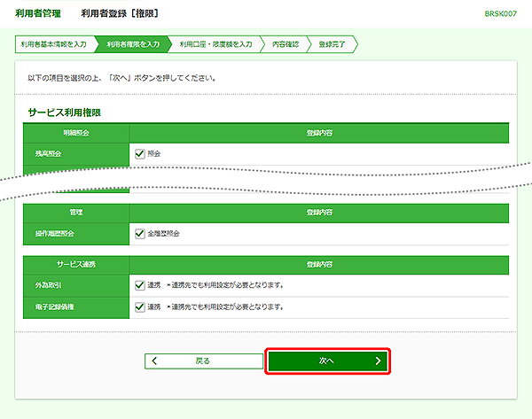Click the 外為取引 row label
The image size is (532, 419).
(48, 285)
